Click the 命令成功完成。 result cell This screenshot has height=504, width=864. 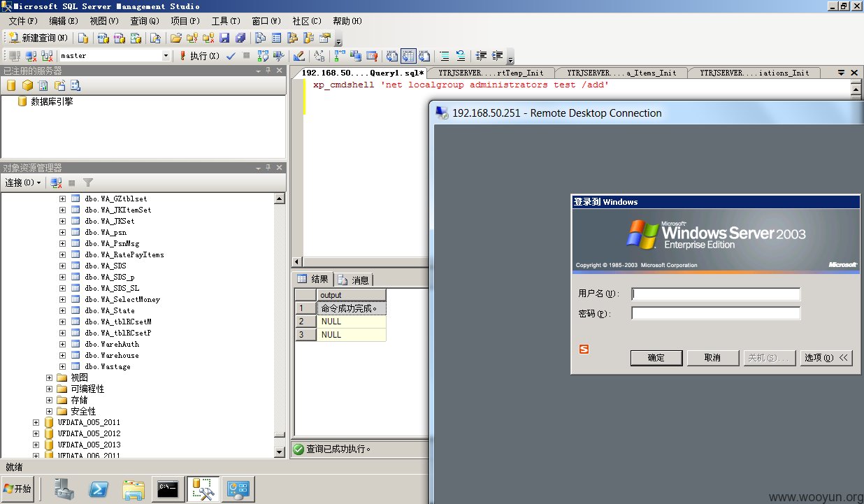click(x=352, y=308)
